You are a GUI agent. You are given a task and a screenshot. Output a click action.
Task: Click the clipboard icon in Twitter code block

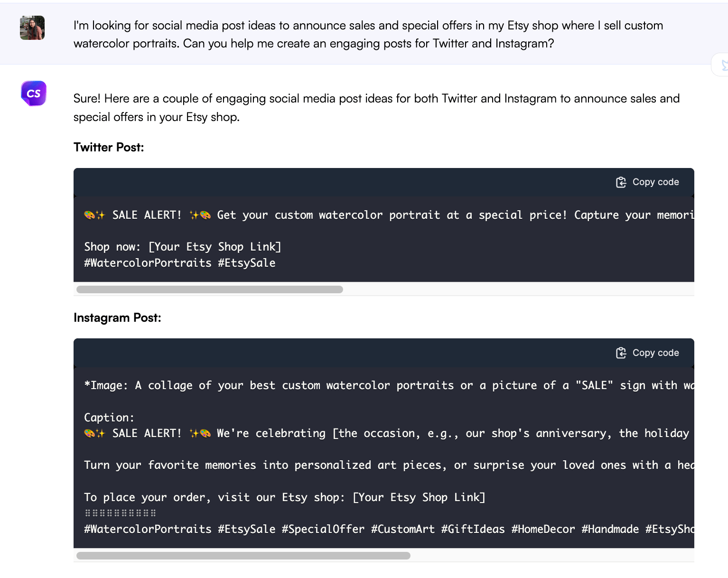tap(621, 182)
